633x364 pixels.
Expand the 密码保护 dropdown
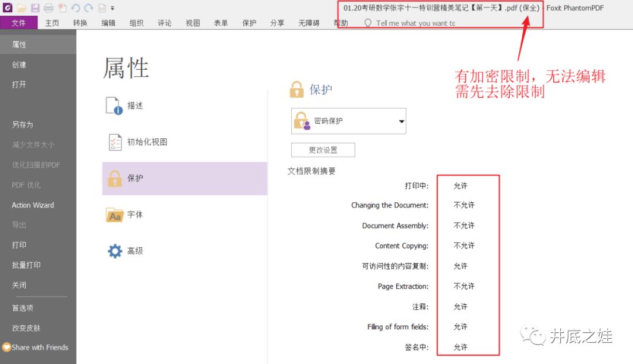point(401,121)
